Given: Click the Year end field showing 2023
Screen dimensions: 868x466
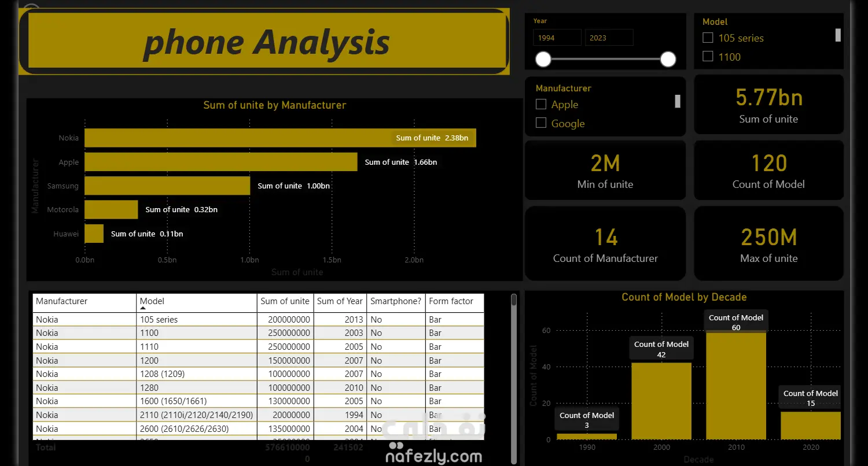Looking at the screenshot, I should [609, 38].
